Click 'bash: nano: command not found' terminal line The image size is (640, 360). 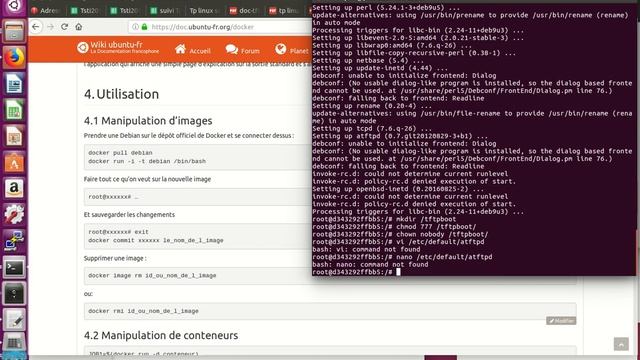370,264
